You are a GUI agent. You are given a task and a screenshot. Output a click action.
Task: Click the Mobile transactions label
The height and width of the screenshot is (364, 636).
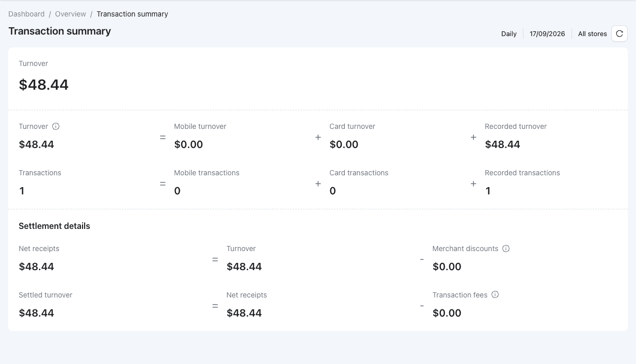(206, 173)
